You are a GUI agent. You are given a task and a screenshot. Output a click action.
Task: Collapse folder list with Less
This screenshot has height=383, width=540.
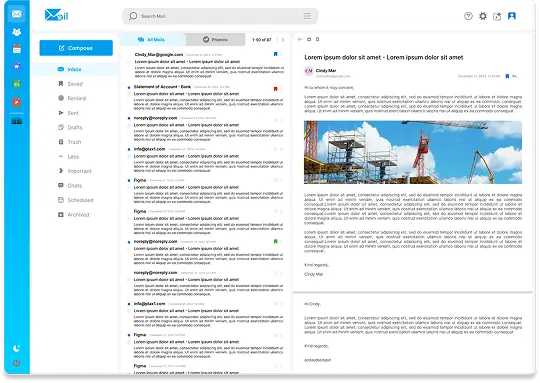point(69,156)
